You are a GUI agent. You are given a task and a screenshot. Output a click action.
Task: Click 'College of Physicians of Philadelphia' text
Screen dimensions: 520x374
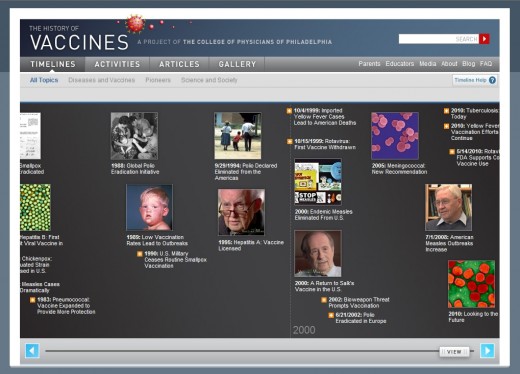click(x=257, y=42)
